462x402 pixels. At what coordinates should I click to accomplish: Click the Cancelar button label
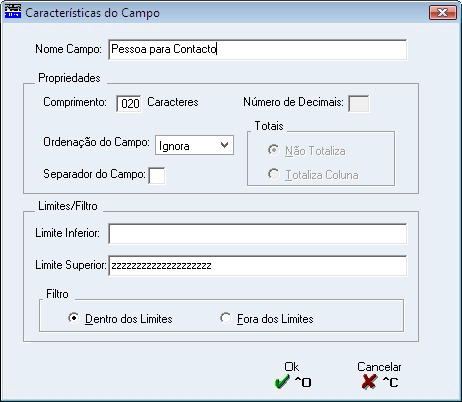point(379,367)
